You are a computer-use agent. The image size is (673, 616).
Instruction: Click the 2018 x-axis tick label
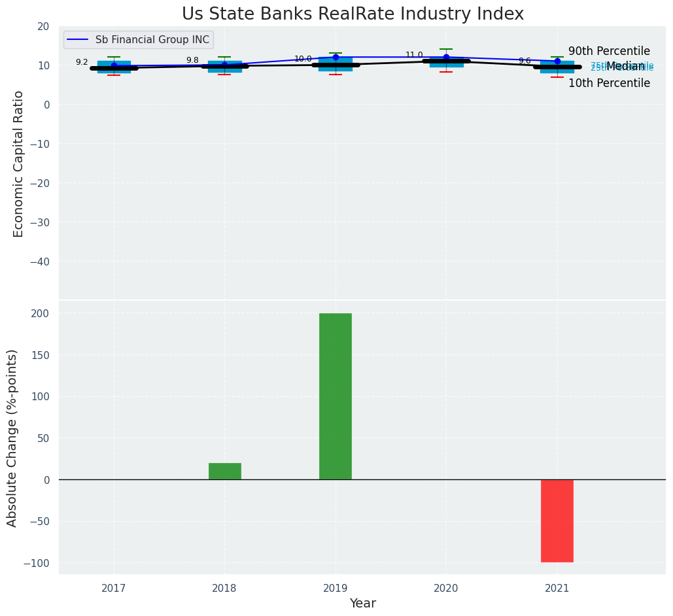[x=224, y=589]
